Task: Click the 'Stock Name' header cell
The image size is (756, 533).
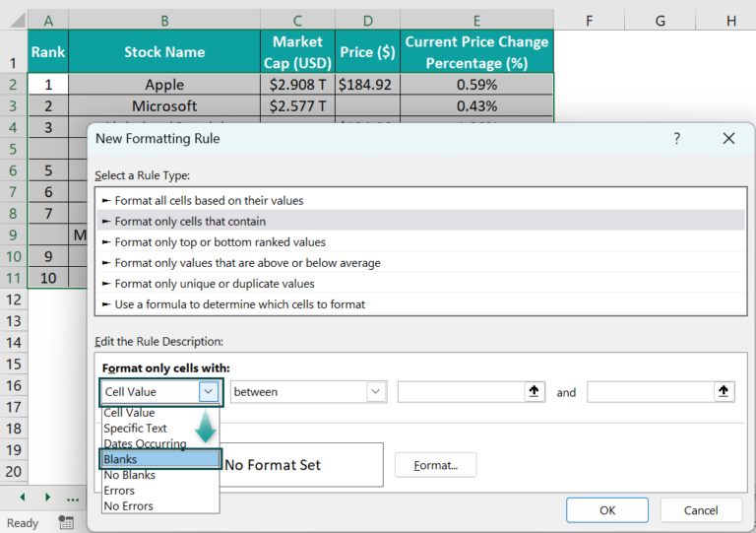Action: tap(164, 51)
